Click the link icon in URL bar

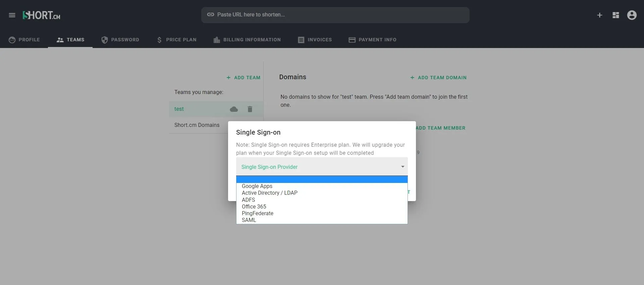[x=211, y=15]
